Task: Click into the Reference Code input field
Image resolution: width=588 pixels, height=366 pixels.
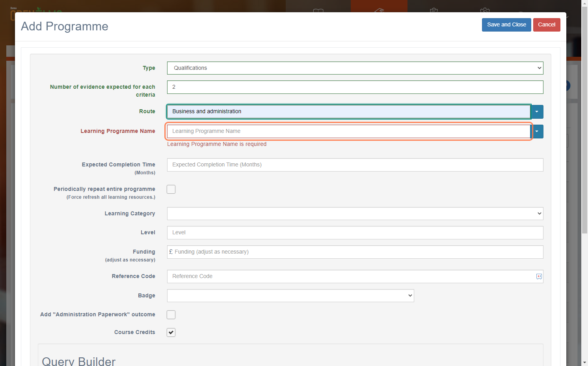Action: (x=355, y=276)
